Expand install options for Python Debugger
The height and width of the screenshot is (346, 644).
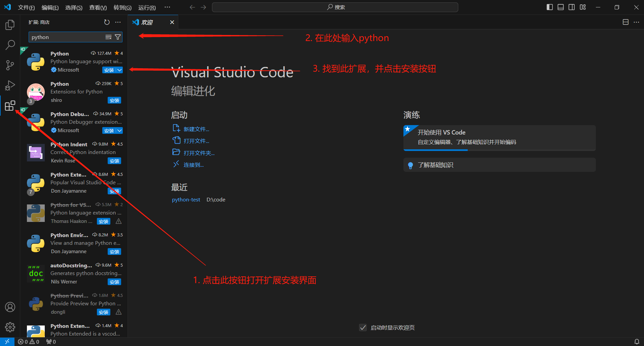[119, 130]
